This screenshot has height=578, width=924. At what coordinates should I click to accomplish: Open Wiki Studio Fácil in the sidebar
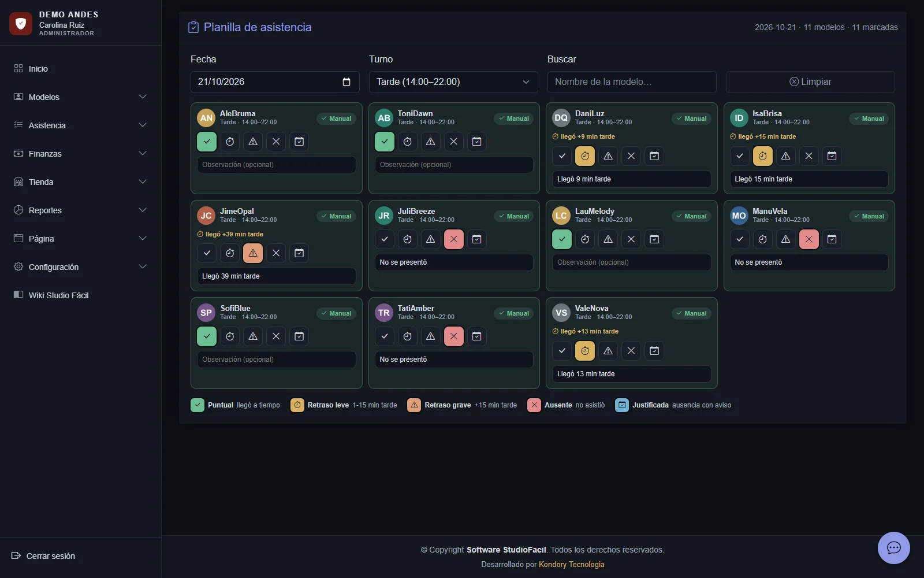(x=80, y=295)
